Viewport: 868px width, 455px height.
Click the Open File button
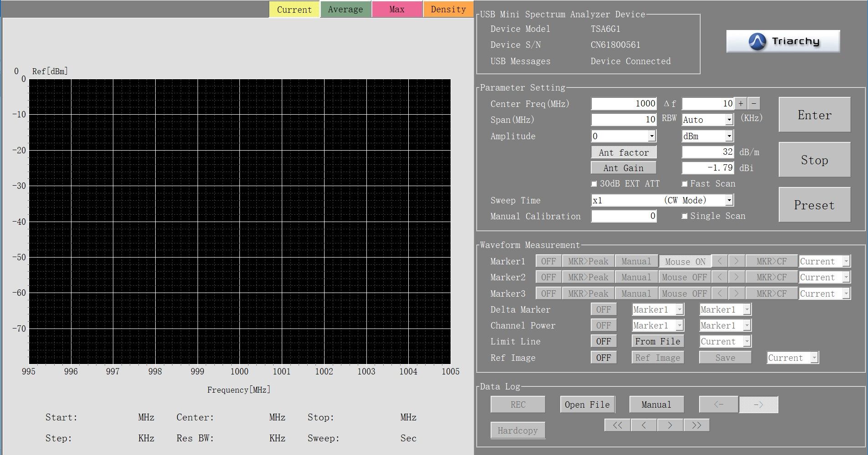pos(587,404)
